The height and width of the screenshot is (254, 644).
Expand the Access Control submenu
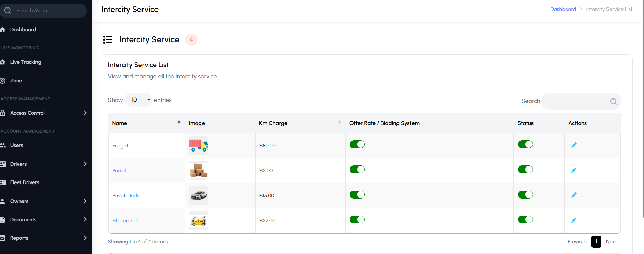pos(85,113)
